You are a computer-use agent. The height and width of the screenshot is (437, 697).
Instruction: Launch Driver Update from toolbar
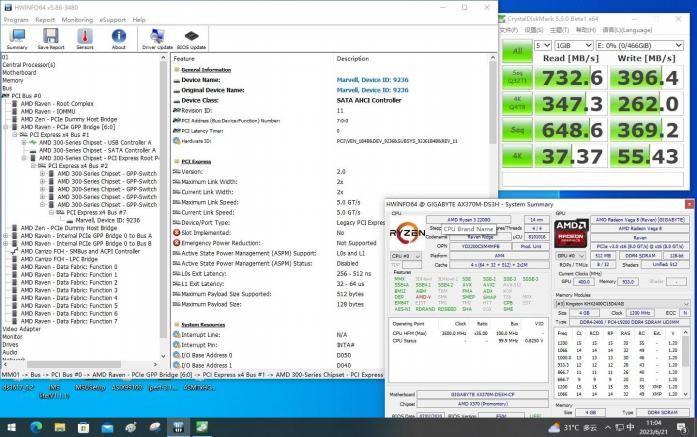(157, 38)
